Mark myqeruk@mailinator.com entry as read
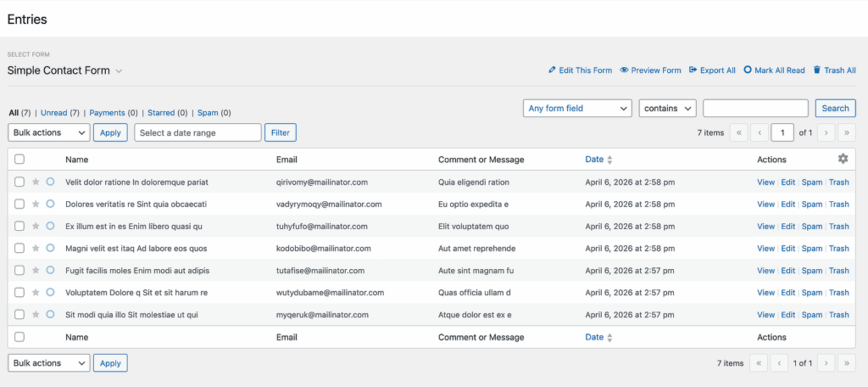The height and width of the screenshot is (387, 868). [x=50, y=314]
